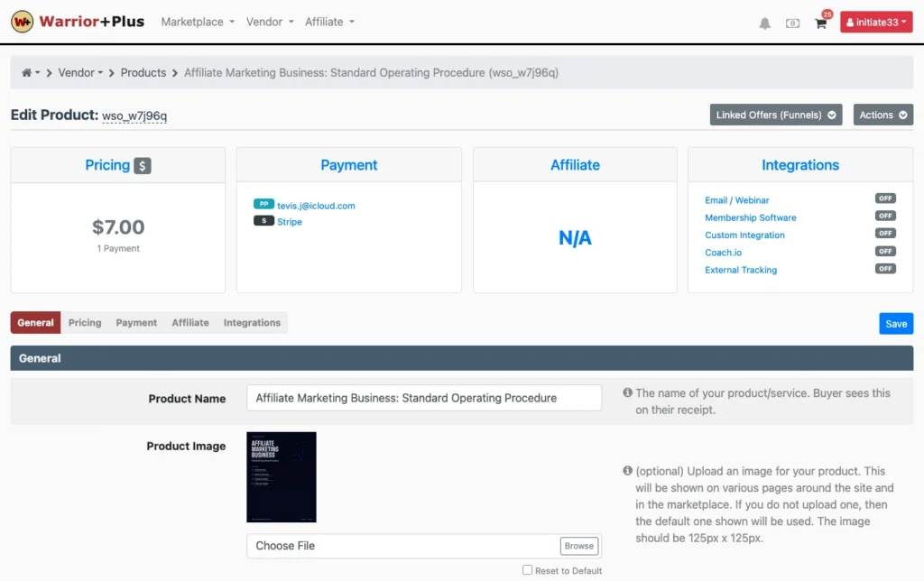924x581 pixels.
Task: Click the PayPal PP badge icon
Action: point(263,204)
